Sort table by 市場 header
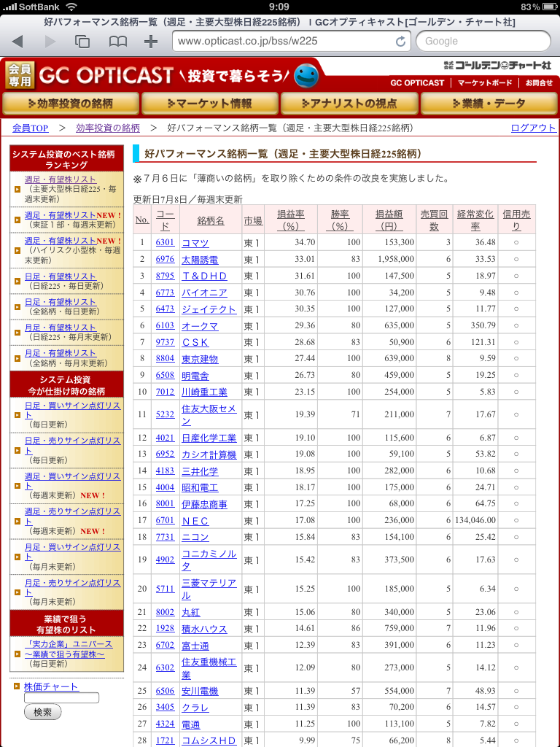The image size is (560, 747). [x=253, y=220]
